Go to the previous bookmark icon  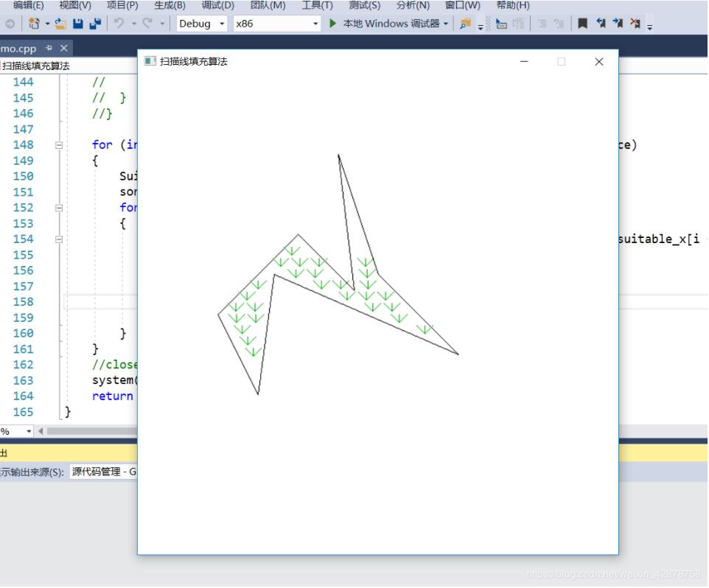(x=601, y=24)
